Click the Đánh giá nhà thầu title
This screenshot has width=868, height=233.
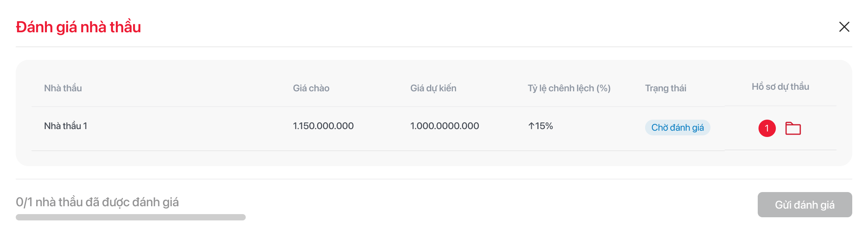pos(78,27)
